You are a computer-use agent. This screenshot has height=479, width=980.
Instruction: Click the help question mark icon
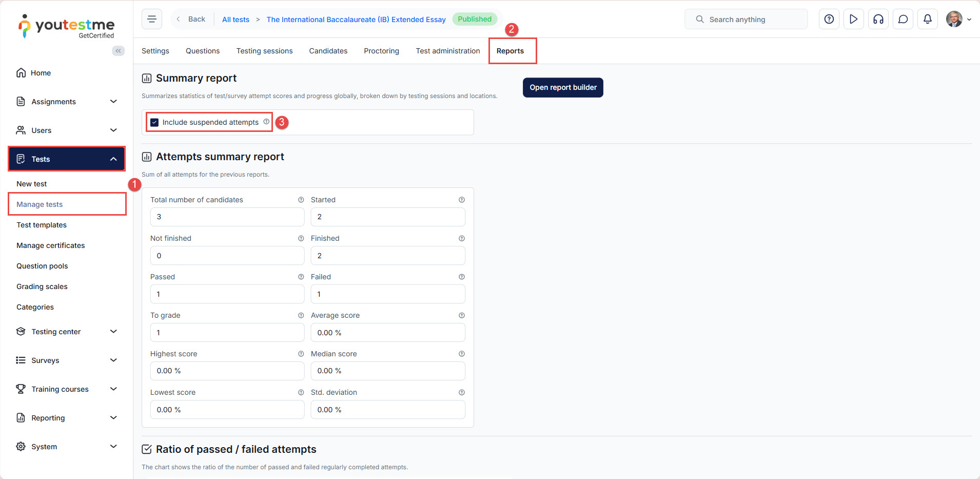pos(829,20)
